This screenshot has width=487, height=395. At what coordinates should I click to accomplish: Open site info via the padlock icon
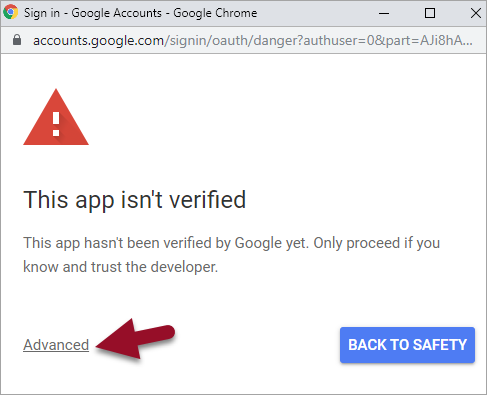click(x=17, y=40)
